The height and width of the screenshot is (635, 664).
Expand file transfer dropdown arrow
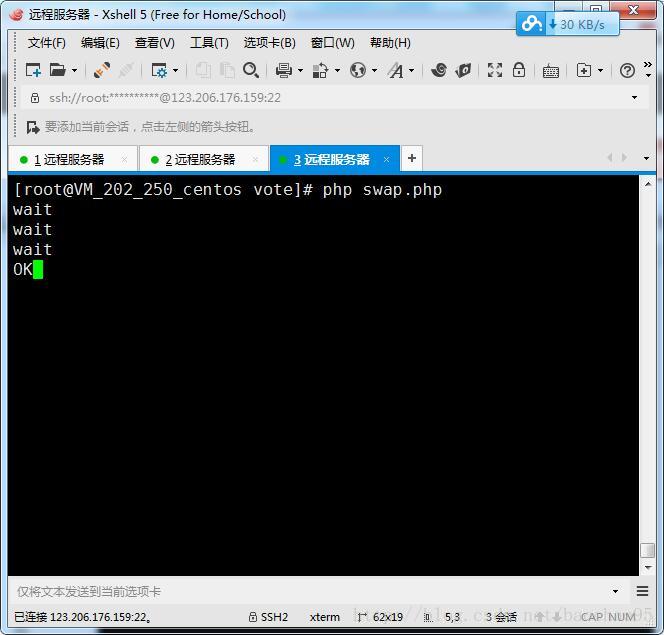tap(338, 70)
